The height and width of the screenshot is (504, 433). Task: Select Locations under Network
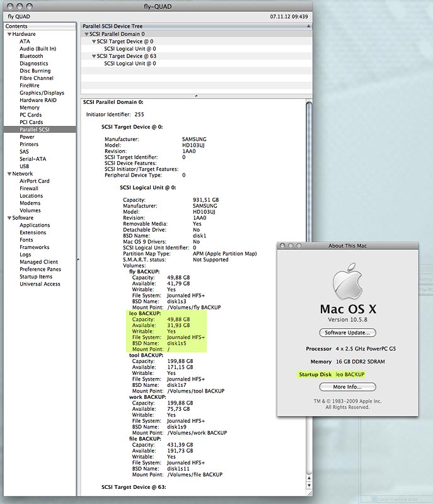point(31,196)
